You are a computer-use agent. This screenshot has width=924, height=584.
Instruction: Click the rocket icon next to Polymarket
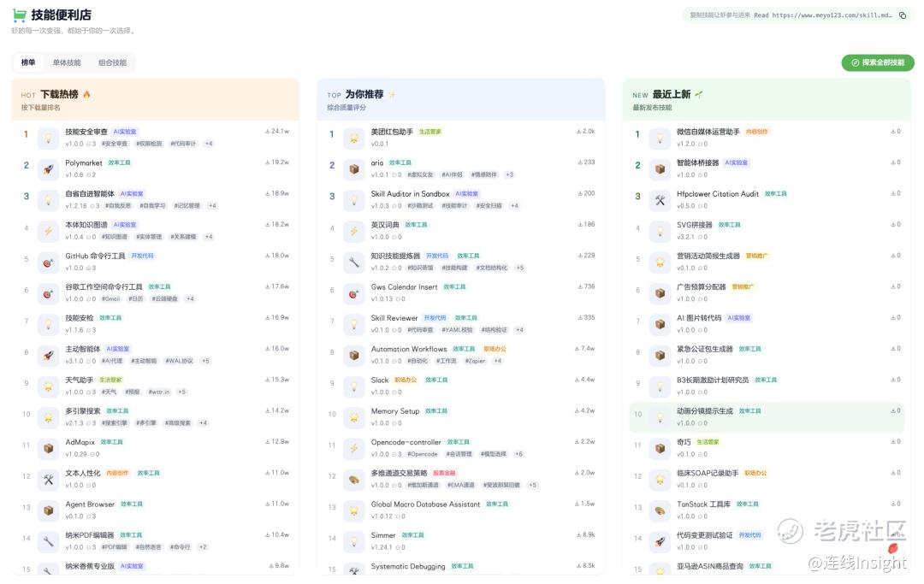click(48, 169)
